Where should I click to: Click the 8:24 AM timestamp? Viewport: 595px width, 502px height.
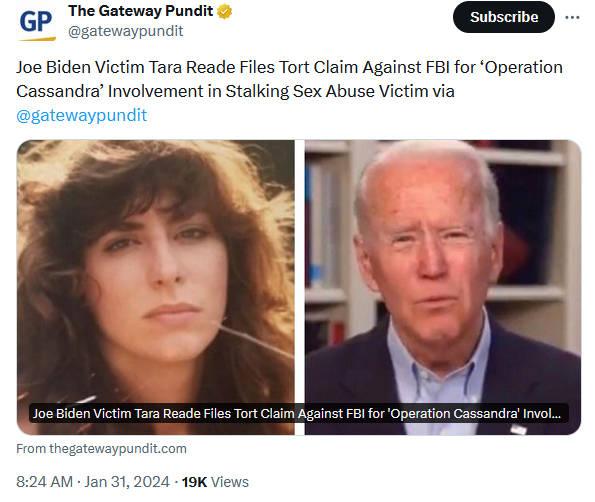point(44,482)
